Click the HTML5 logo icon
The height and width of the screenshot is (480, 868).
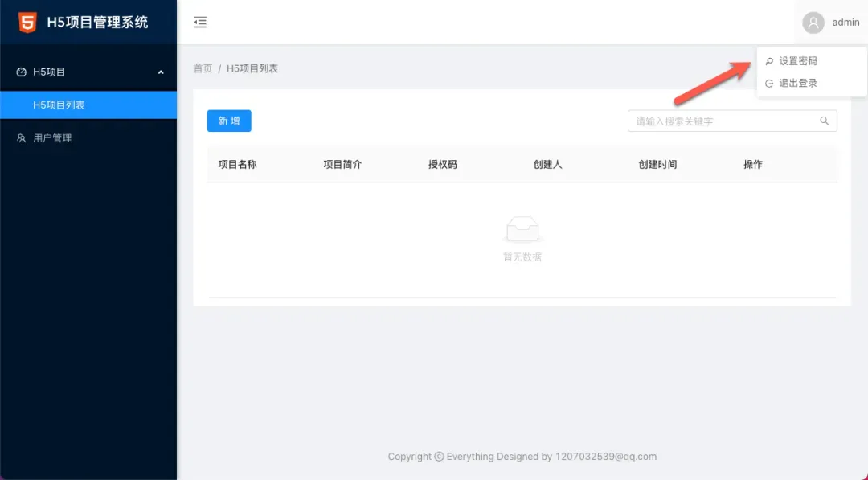[27, 23]
